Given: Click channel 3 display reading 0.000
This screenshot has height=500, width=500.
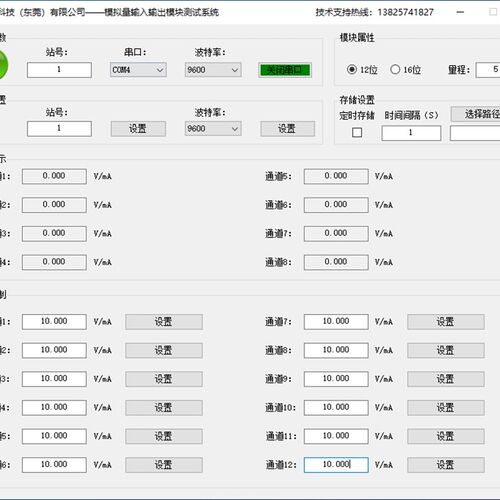Looking at the screenshot, I should pyautogui.click(x=54, y=234).
